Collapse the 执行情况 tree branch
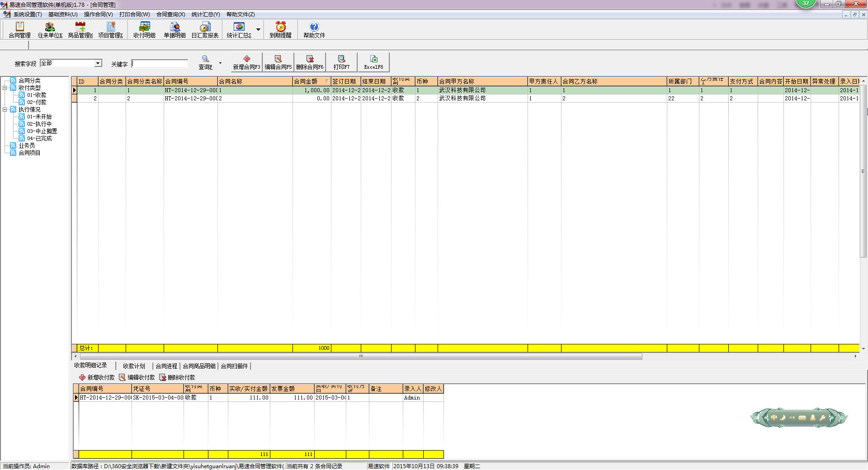Screen dimensions: 868x470 pos(5,109)
